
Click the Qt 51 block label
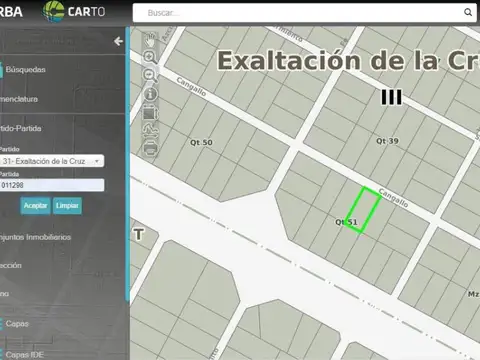click(x=346, y=222)
